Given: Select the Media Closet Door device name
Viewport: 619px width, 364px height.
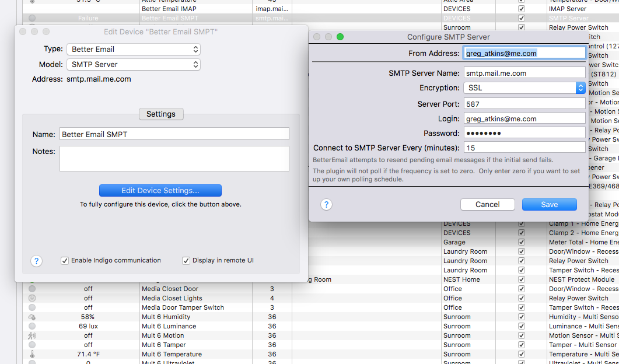Looking at the screenshot, I should click(x=170, y=289).
